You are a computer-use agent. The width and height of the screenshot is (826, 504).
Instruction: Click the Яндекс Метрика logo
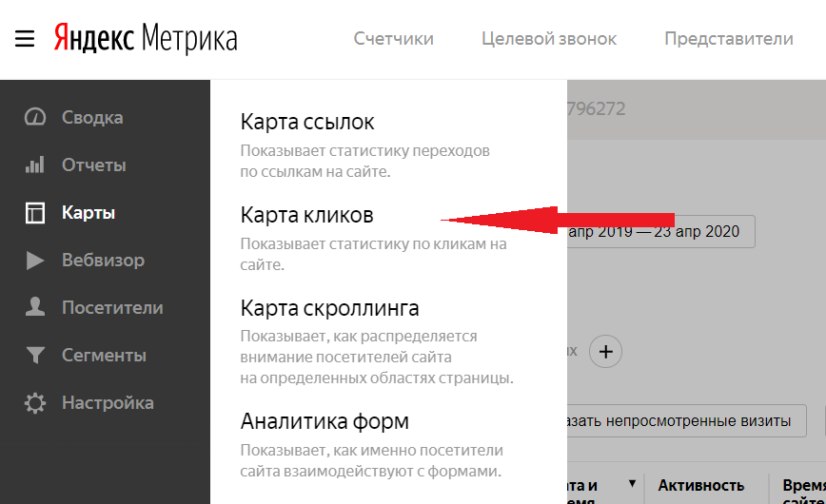point(146,38)
